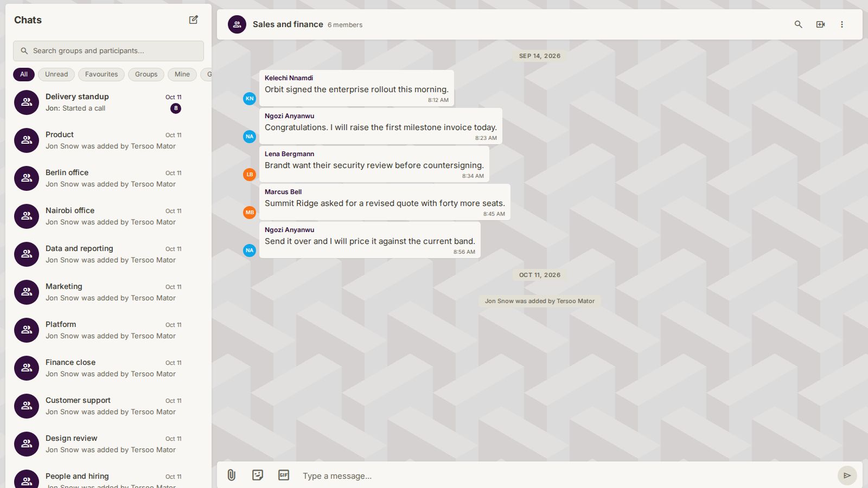Open the Data and reporting chat
868x488 pixels.
click(108, 254)
